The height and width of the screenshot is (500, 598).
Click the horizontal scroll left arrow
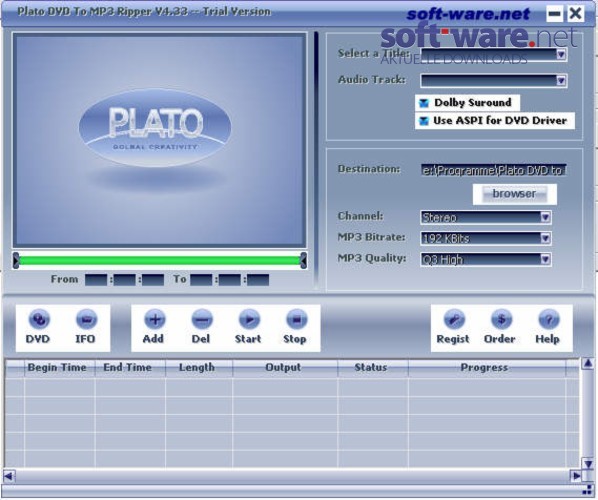[9, 476]
